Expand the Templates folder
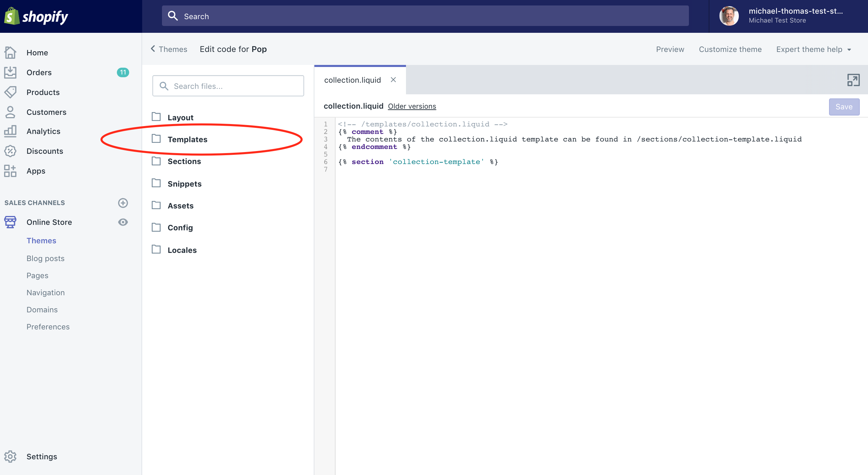This screenshot has height=475, width=868. (x=187, y=139)
